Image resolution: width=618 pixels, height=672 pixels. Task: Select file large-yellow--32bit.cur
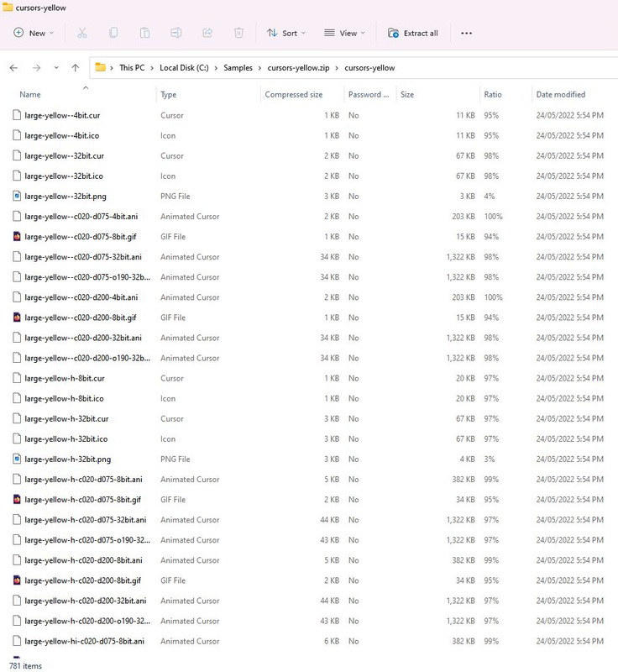click(x=65, y=155)
